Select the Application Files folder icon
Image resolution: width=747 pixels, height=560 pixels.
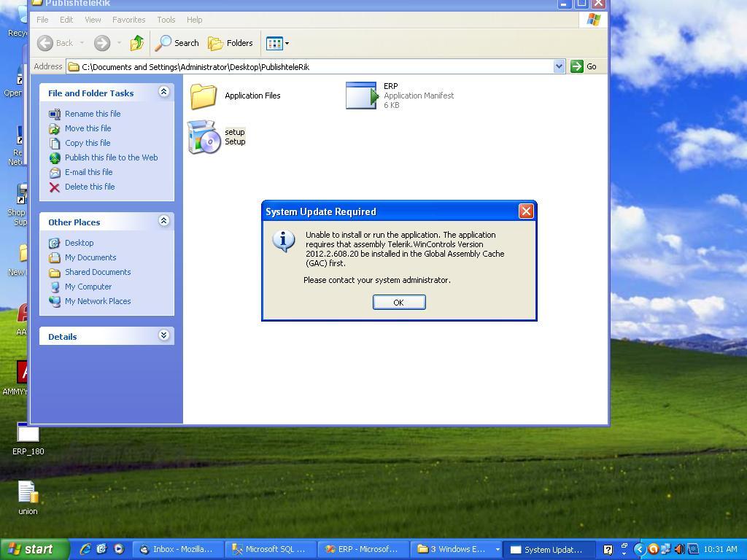click(x=204, y=96)
